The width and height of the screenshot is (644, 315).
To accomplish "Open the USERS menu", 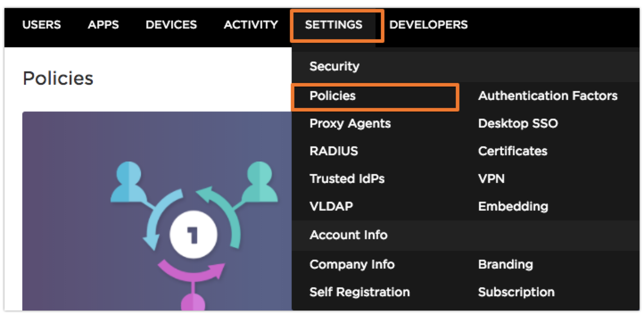I will coord(41,25).
